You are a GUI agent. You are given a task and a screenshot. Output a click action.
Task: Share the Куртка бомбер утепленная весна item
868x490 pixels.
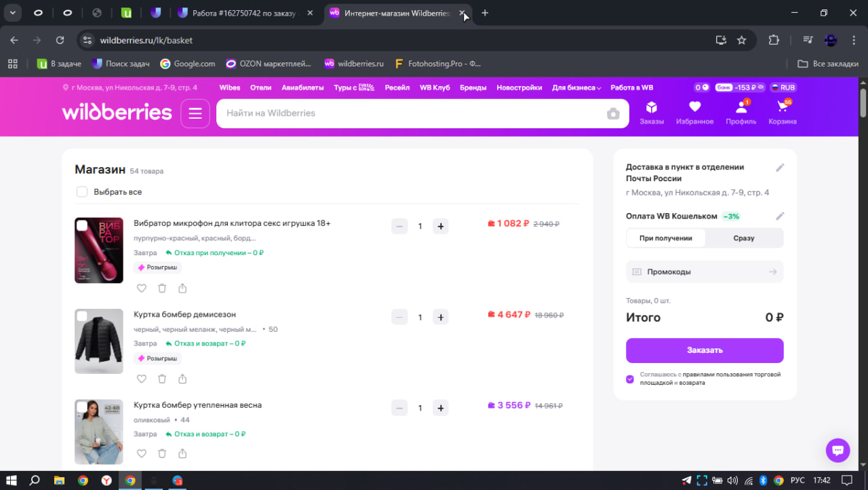[x=182, y=454]
